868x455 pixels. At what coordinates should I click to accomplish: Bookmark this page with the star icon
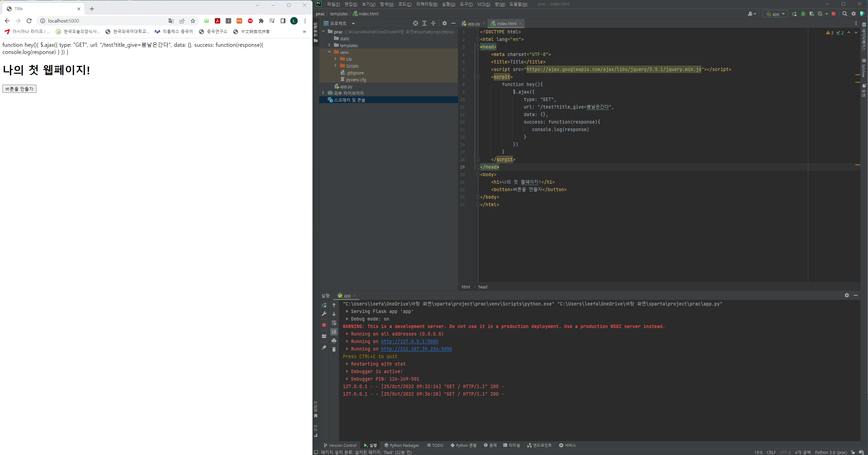[193, 21]
